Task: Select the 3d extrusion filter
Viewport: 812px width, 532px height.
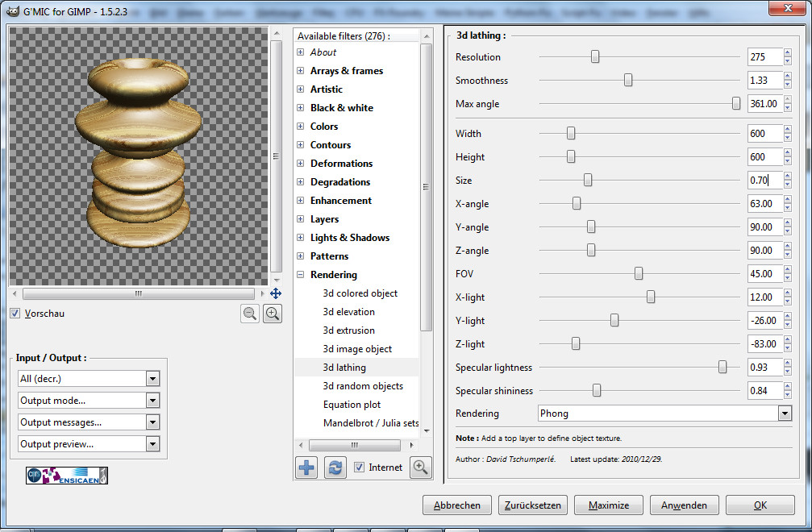Action: tap(348, 330)
